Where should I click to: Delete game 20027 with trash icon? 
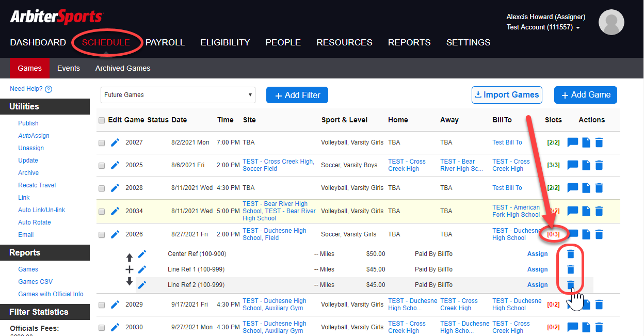click(599, 142)
